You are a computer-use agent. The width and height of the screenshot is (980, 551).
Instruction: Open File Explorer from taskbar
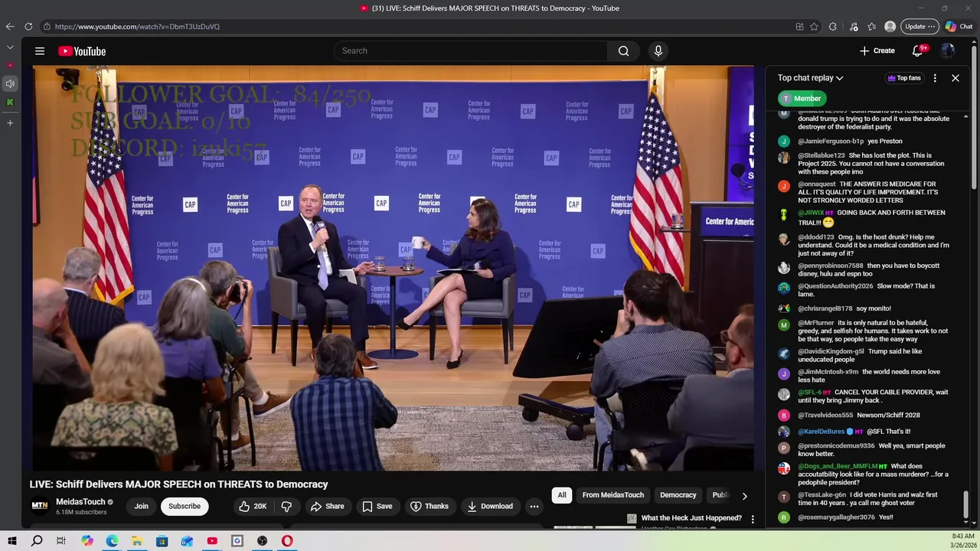pyautogui.click(x=137, y=541)
